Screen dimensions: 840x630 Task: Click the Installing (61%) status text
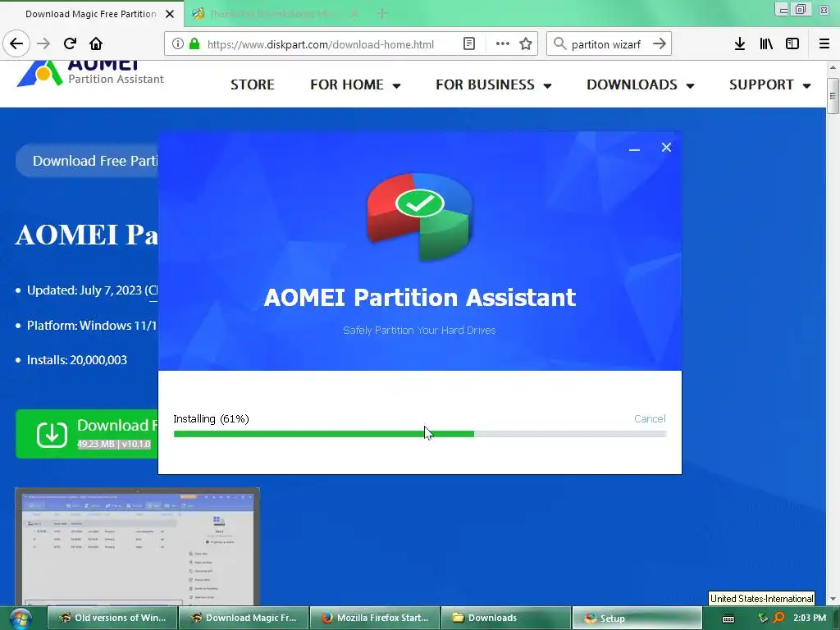[x=211, y=419]
